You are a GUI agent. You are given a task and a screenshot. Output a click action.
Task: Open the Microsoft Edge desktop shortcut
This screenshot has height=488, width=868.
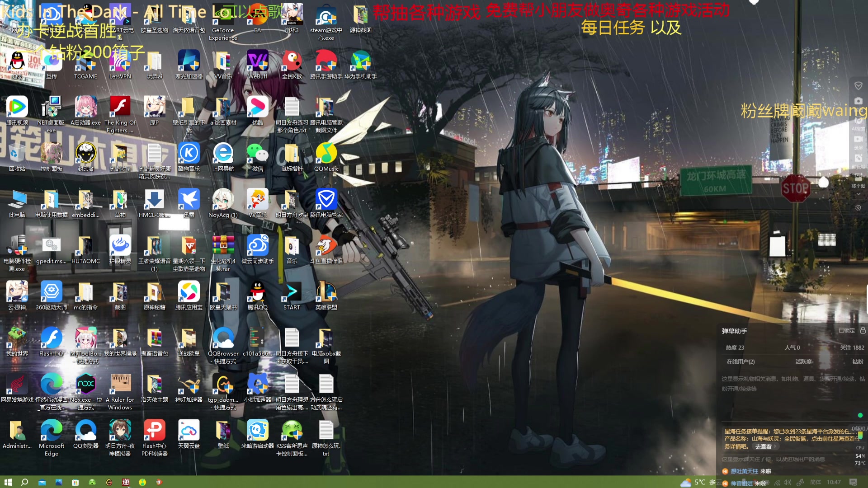(x=51, y=438)
